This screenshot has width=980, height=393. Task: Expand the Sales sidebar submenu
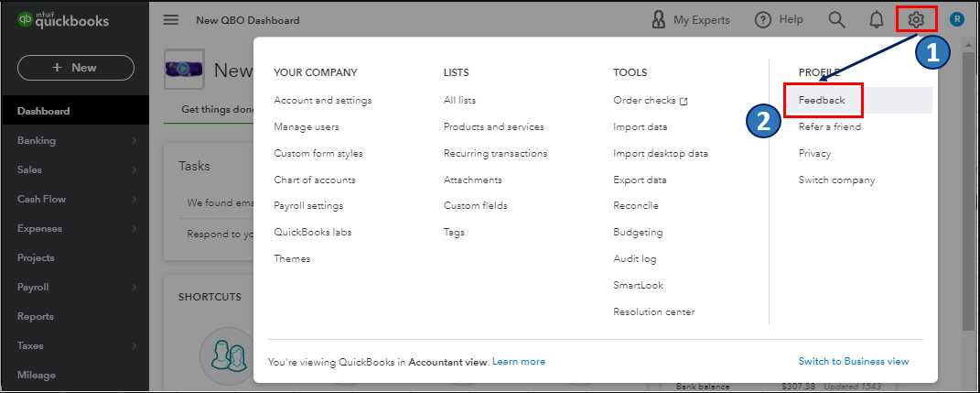click(x=134, y=169)
